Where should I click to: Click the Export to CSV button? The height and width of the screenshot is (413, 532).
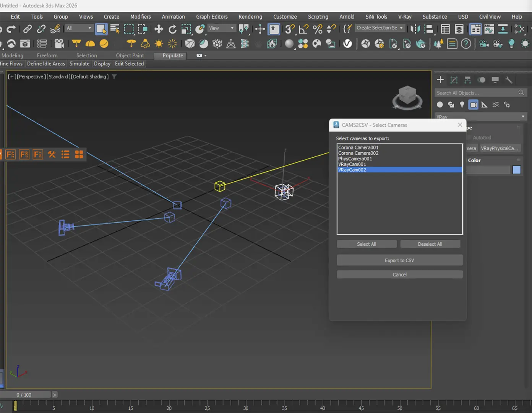pos(399,260)
